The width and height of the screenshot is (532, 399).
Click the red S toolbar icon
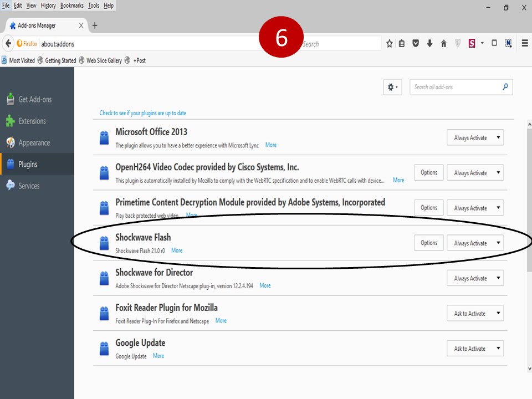[x=472, y=43]
